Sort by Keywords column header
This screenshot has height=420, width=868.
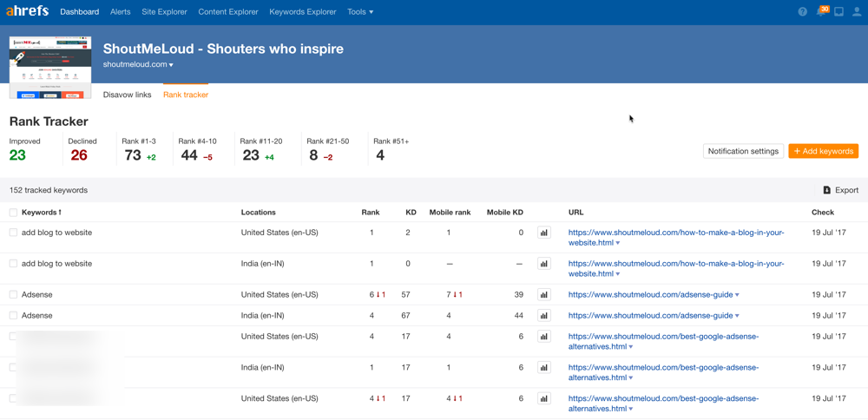pyautogui.click(x=42, y=212)
